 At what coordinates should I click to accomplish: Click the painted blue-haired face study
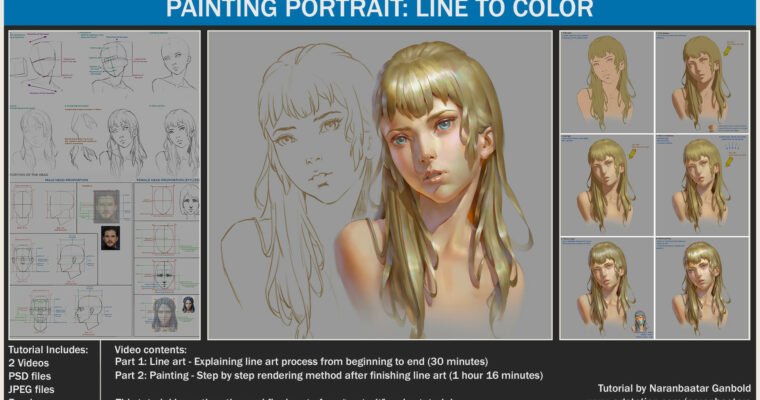pos(165,315)
